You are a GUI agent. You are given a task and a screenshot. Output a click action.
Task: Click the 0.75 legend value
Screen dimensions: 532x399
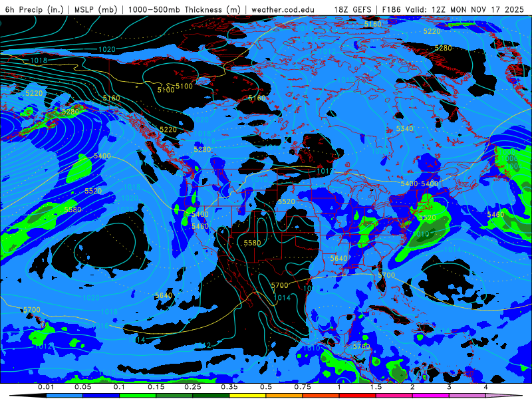303,387
